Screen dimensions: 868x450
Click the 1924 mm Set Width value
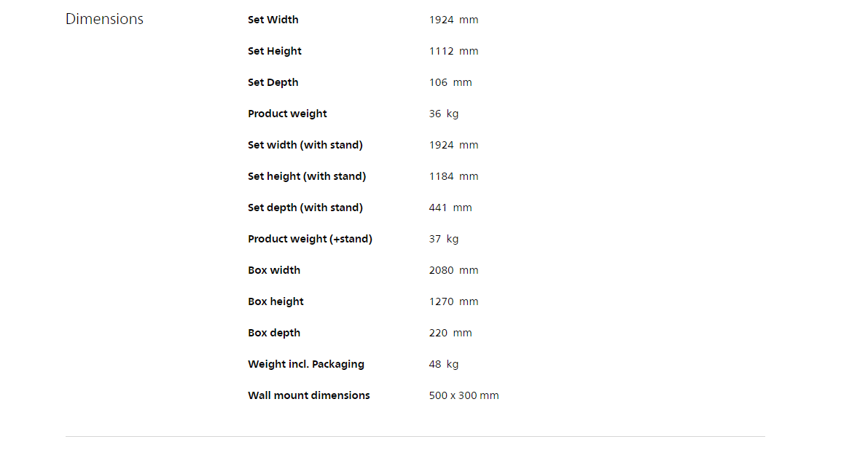pos(453,20)
